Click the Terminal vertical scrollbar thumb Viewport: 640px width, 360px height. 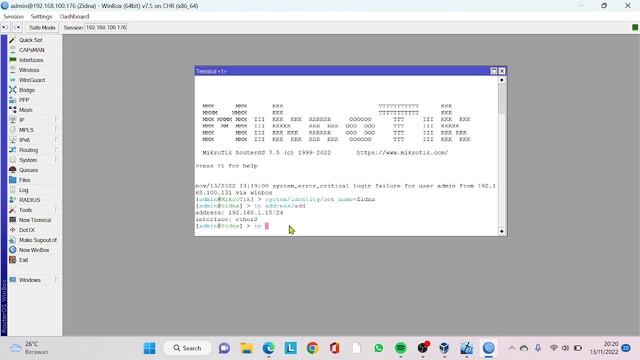tap(502, 98)
